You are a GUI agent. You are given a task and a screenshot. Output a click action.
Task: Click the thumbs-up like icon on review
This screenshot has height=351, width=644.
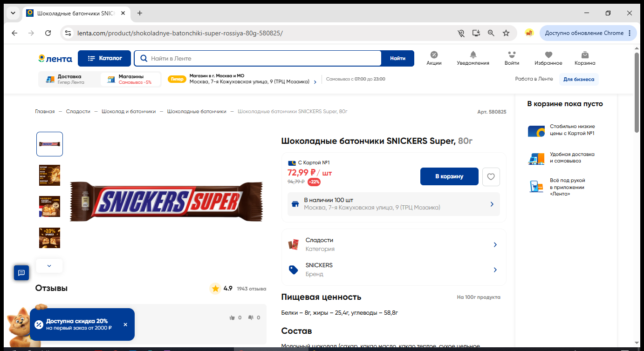pos(232,317)
